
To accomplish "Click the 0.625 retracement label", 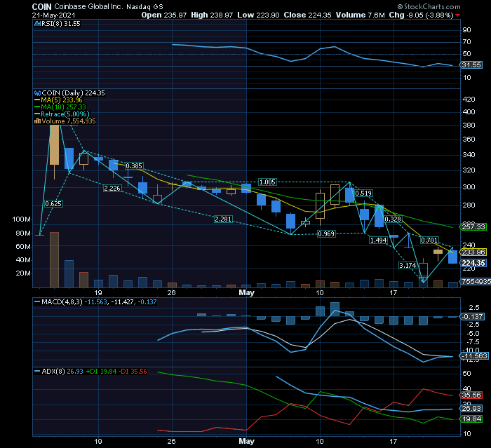I will tap(53, 204).
